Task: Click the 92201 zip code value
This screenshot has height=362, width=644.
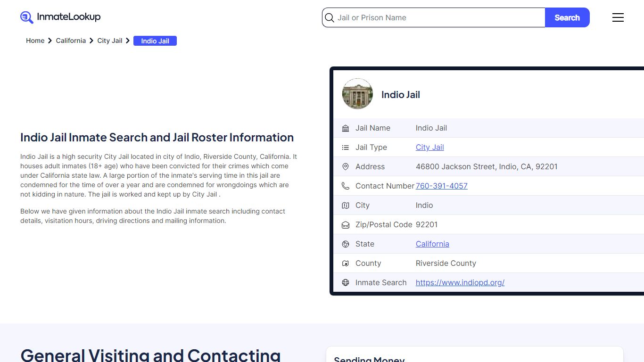Action: coord(427,225)
